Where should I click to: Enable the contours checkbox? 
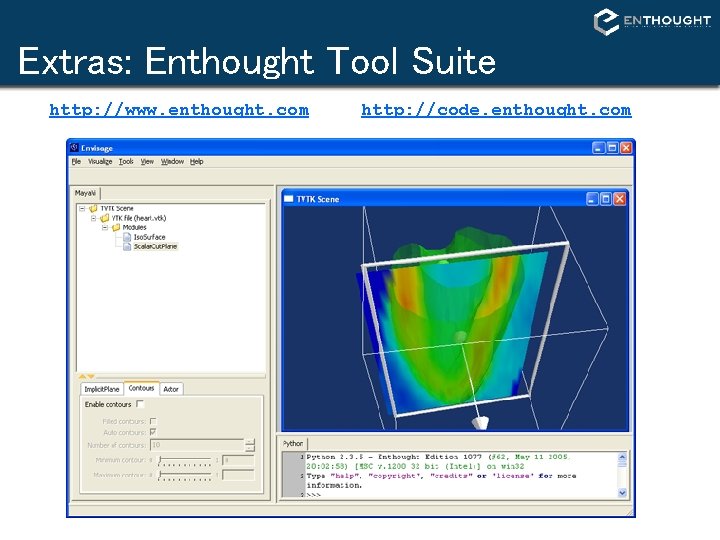click(x=140, y=404)
